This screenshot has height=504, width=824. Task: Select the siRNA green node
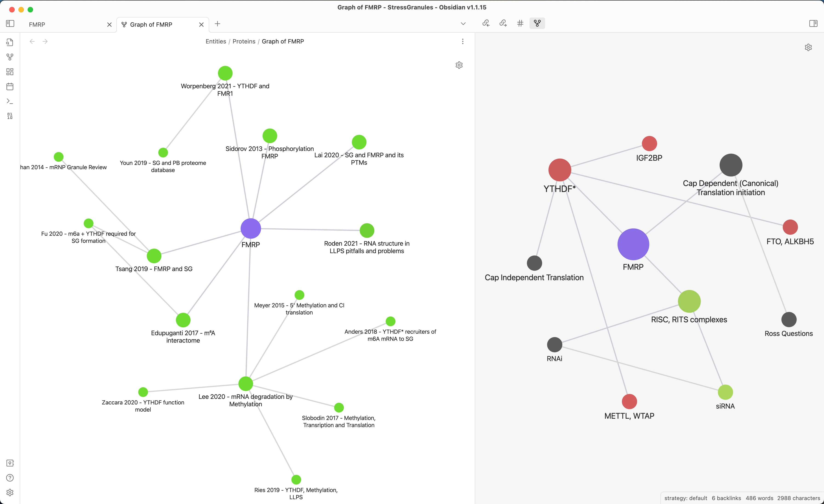coord(725,392)
